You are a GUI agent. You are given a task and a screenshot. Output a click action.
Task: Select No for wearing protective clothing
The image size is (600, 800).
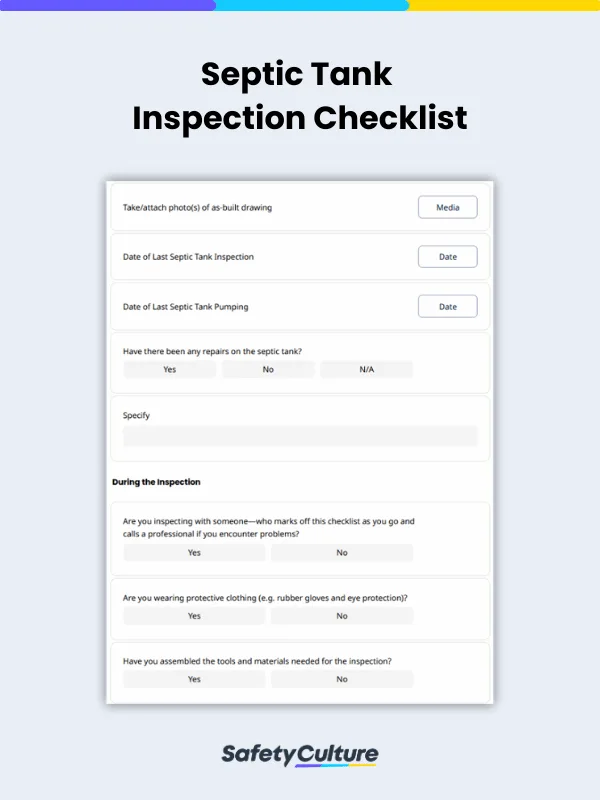click(342, 616)
